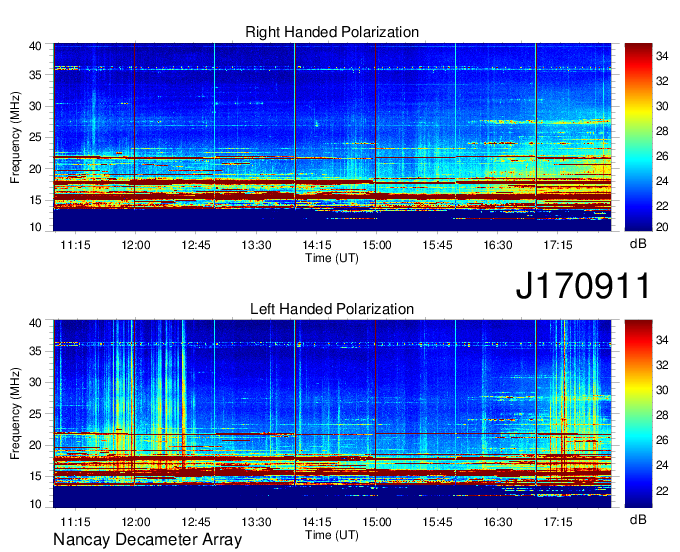
Task: Click the 17:15 time tick of Right Handed plot
Action: click(x=558, y=245)
